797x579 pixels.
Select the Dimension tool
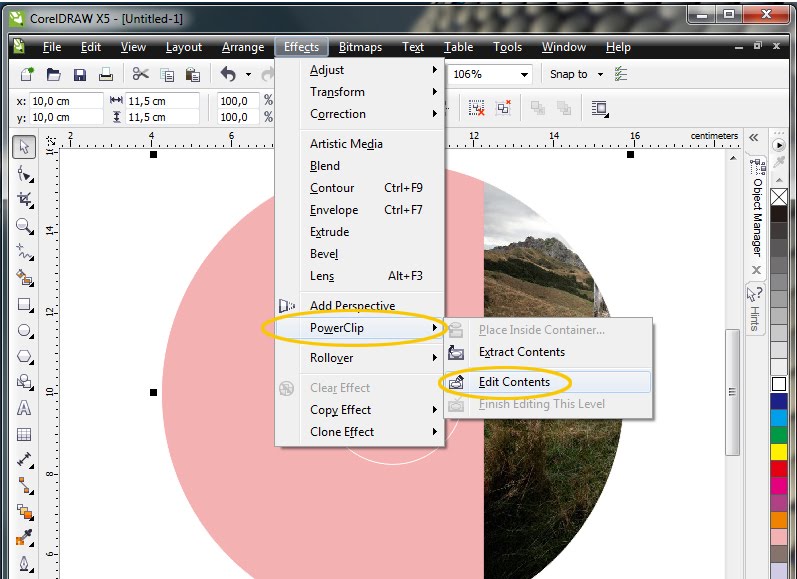(x=24, y=460)
